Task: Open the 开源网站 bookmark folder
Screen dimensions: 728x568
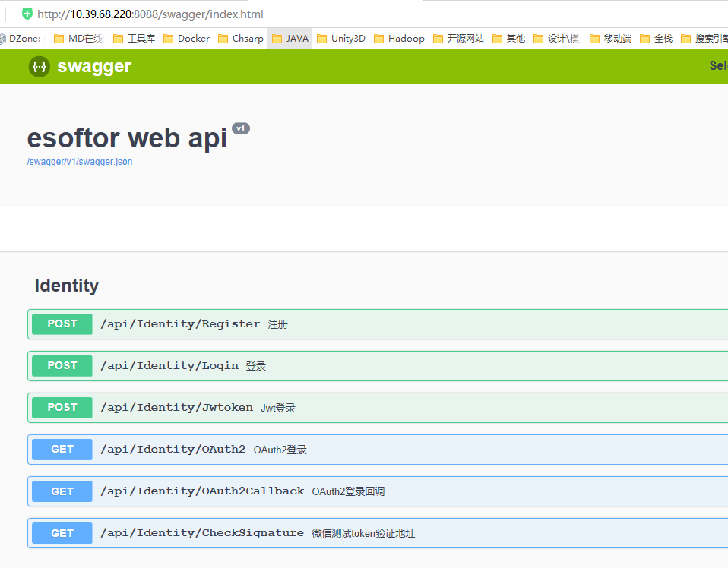Action: pos(459,39)
